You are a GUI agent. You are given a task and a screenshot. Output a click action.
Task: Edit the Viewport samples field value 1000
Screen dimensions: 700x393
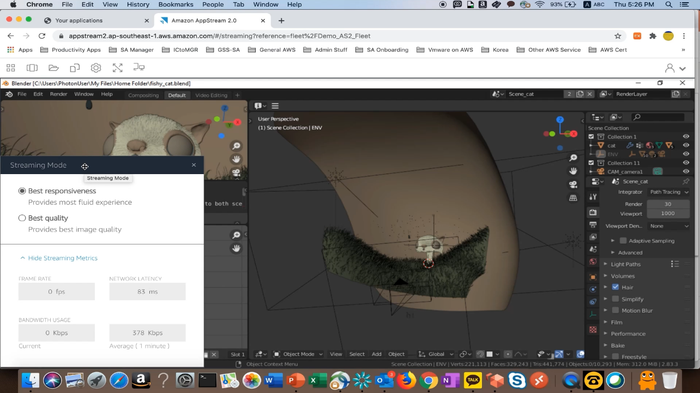(668, 213)
